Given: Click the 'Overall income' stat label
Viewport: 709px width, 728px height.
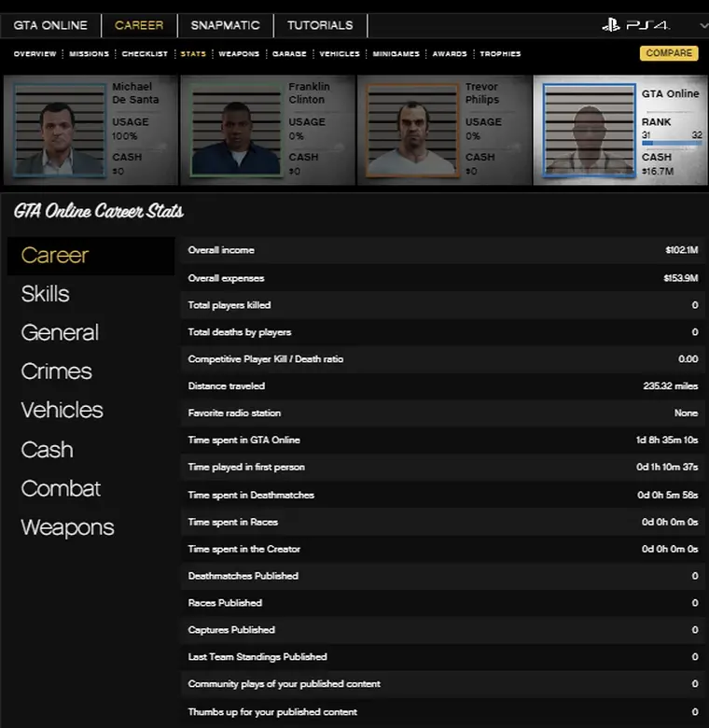Looking at the screenshot, I should point(221,250).
